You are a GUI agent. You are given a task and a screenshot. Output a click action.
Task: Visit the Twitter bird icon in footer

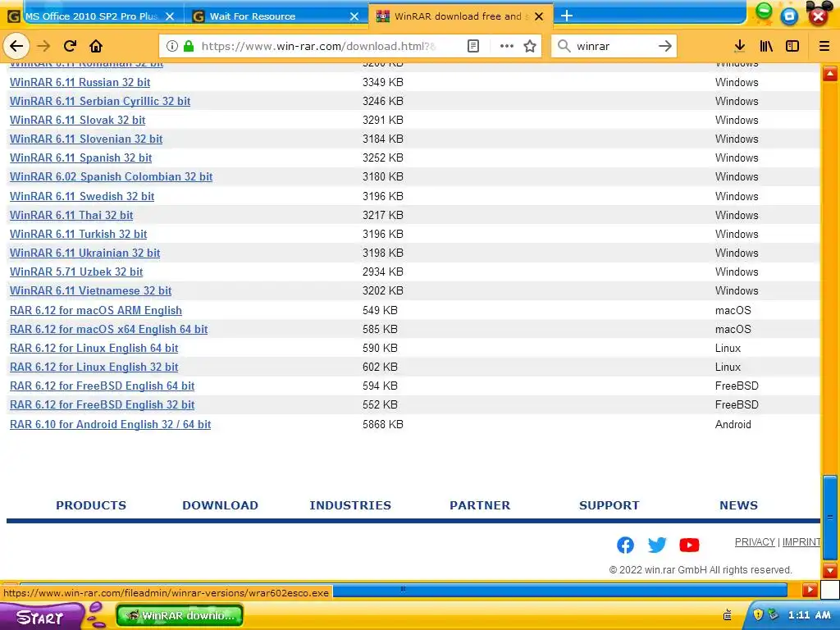click(657, 545)
